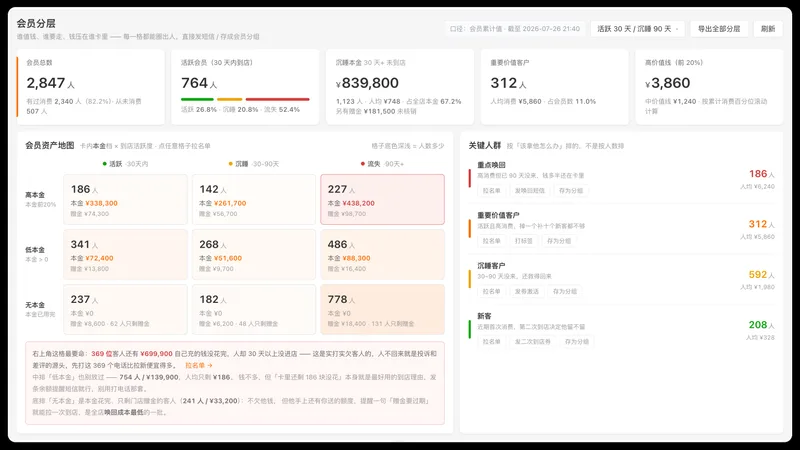
Task: Click the 发唤回短信 button
Action: [x=530, y=190]
